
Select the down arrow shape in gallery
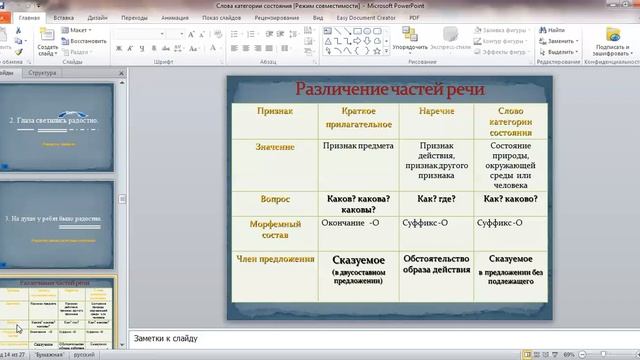click(367, 41)
